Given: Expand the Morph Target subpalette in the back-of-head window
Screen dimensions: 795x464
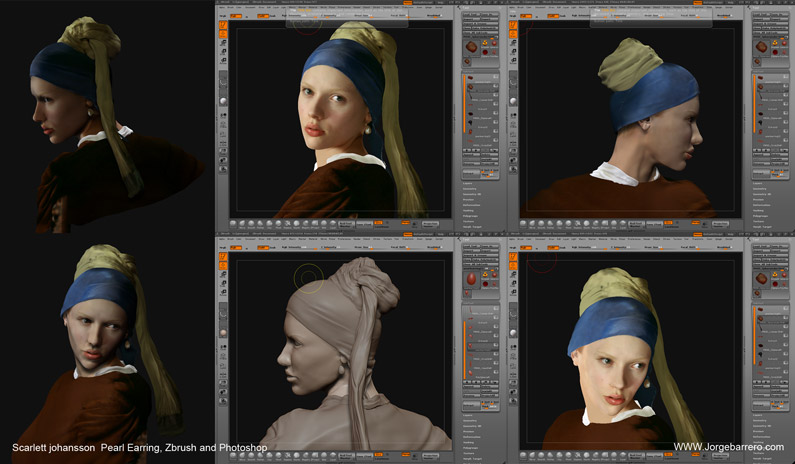Looking at the screenshot, I should (762, 227).
